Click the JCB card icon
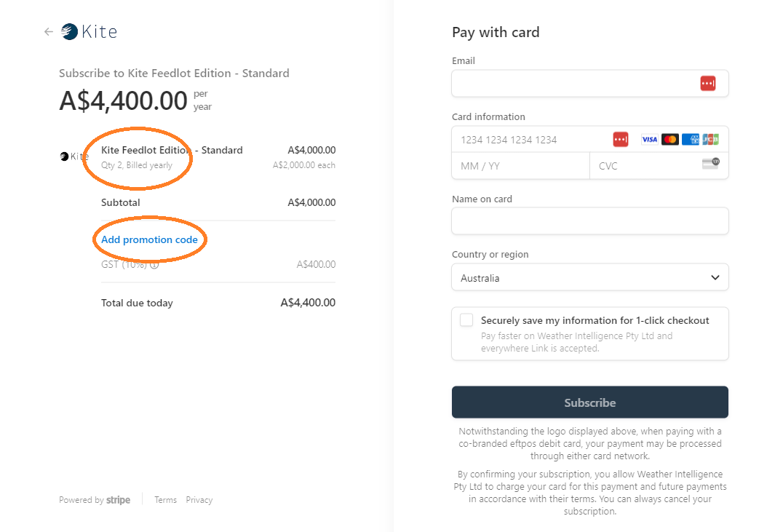 point(710,139)
